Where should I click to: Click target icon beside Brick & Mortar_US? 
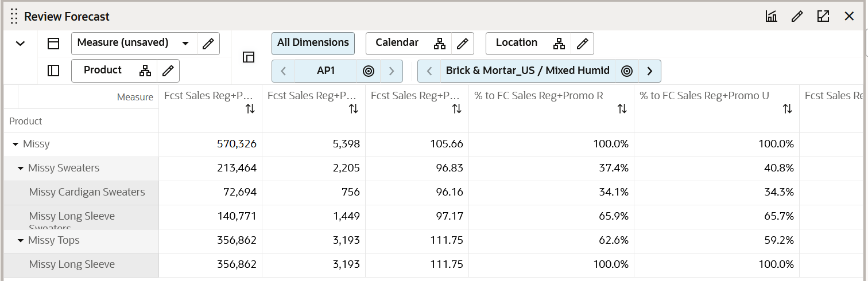click(627, 71)
